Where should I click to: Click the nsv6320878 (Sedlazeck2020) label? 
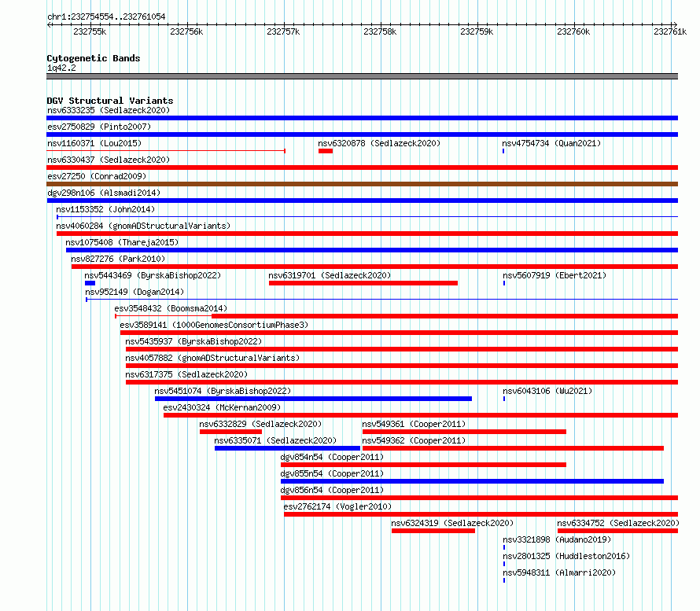click(x=379, y=143)
